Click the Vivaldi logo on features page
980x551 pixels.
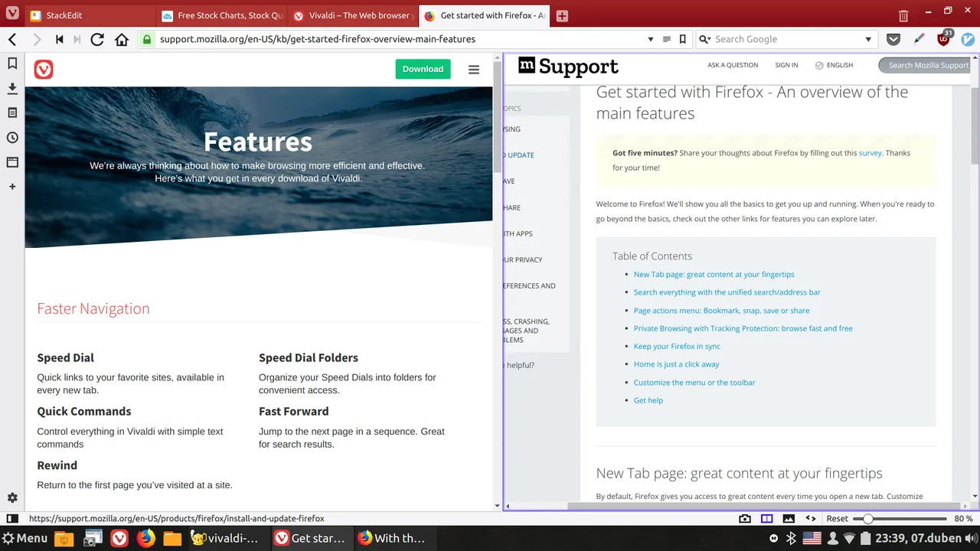coord(44,70)
